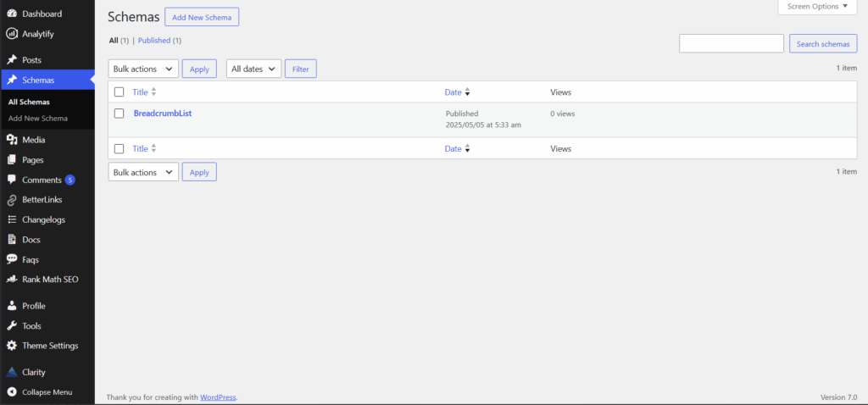Viewport: 868px width, 405px height.
Task: Open the Comments menu label
Action: point(42,180)
